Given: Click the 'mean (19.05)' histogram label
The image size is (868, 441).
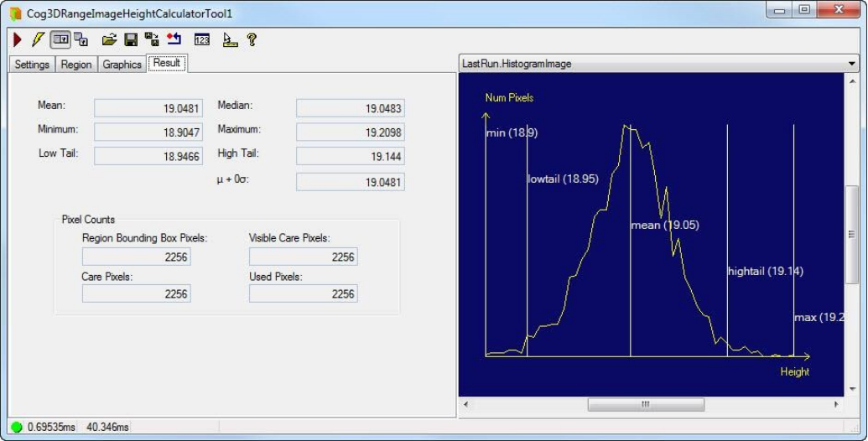Looking at the screenshot, I should coord(665,225).
